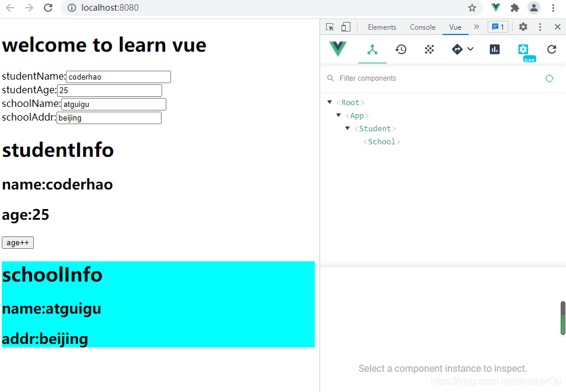The height and width of the screenshot is (392, 566).
Task: Click the studentName input field
Action: pos(118,77)
